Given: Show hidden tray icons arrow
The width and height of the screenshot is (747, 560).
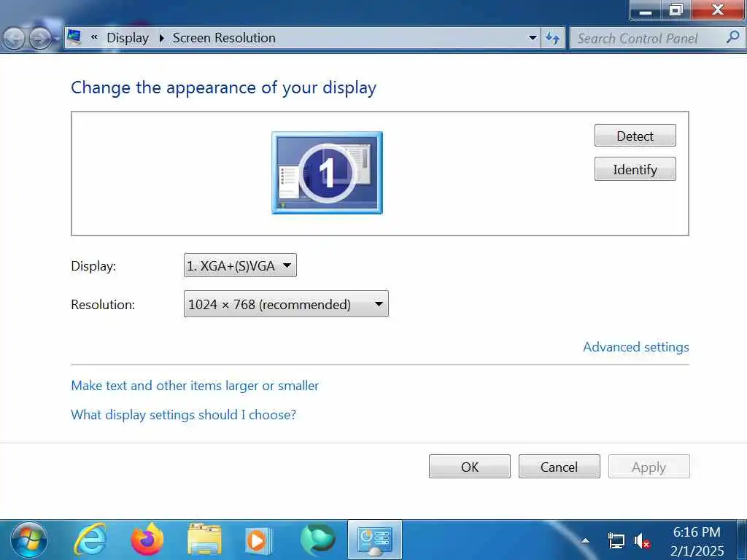Looking at the screenshot, I should coord(585,540).
